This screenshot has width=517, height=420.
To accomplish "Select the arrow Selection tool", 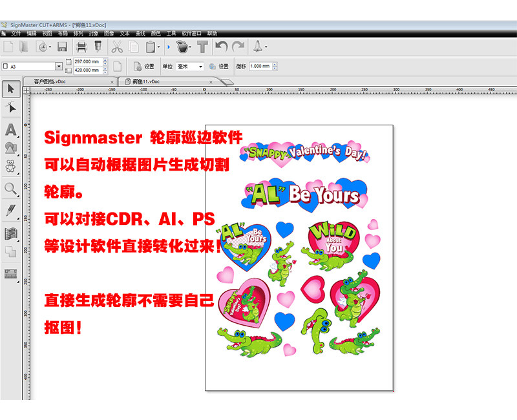I will (x=11, y=89).
